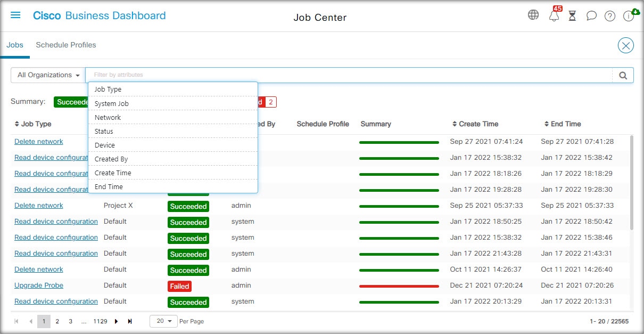Image resolution: width=644 pixels, height=334 pixels.
Task: Open Read device configuration job created 18:50:25
Action: click(x=56, y=222)
